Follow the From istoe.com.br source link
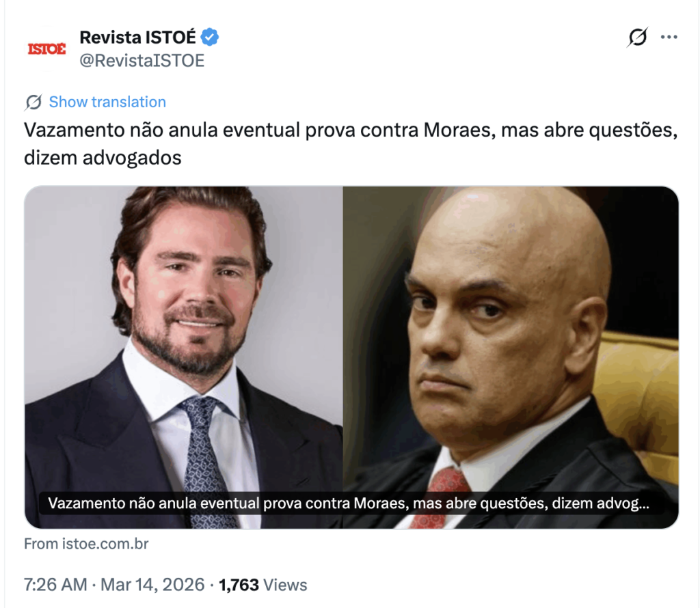 click(x=86, y=544)
